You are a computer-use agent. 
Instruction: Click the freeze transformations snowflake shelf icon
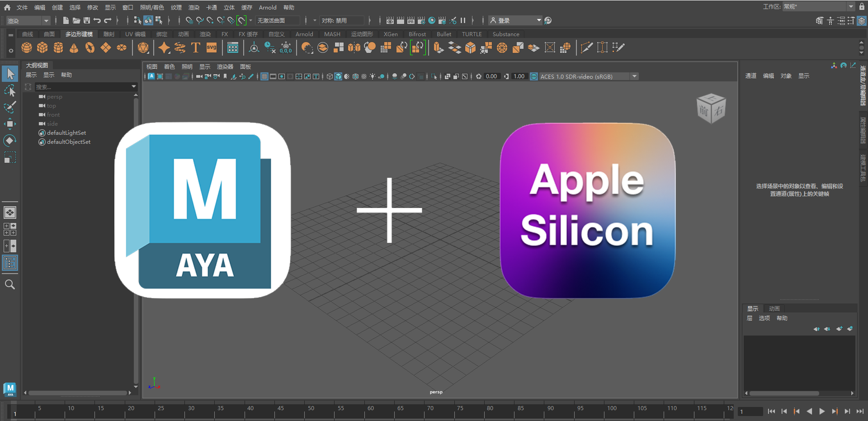click(x=286, y=47)
